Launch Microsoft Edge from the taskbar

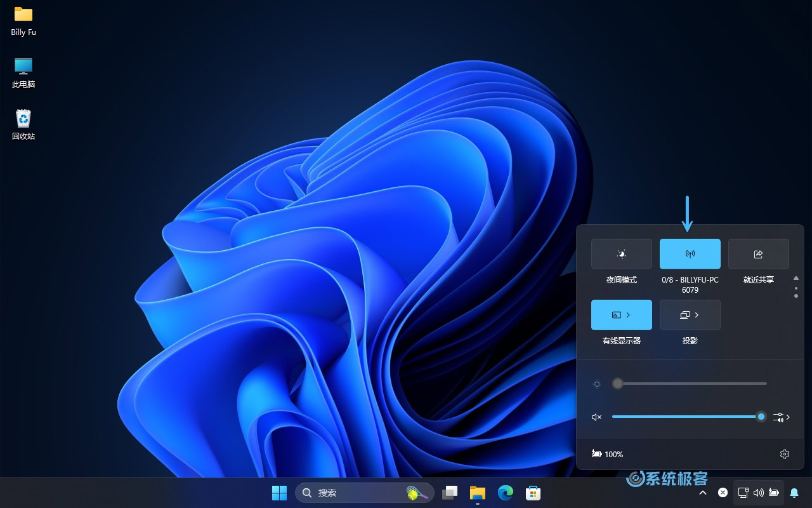(x=505, y=493)
